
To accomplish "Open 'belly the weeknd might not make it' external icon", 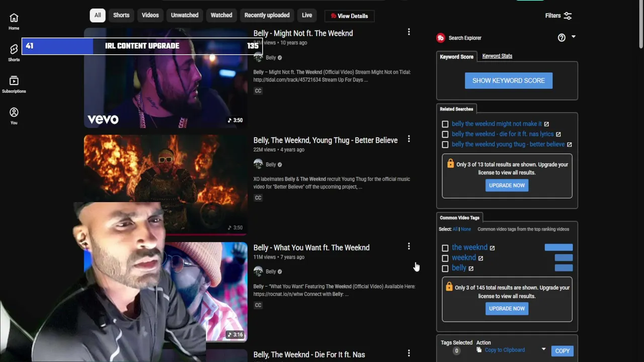I will click(x=546, y=124).
